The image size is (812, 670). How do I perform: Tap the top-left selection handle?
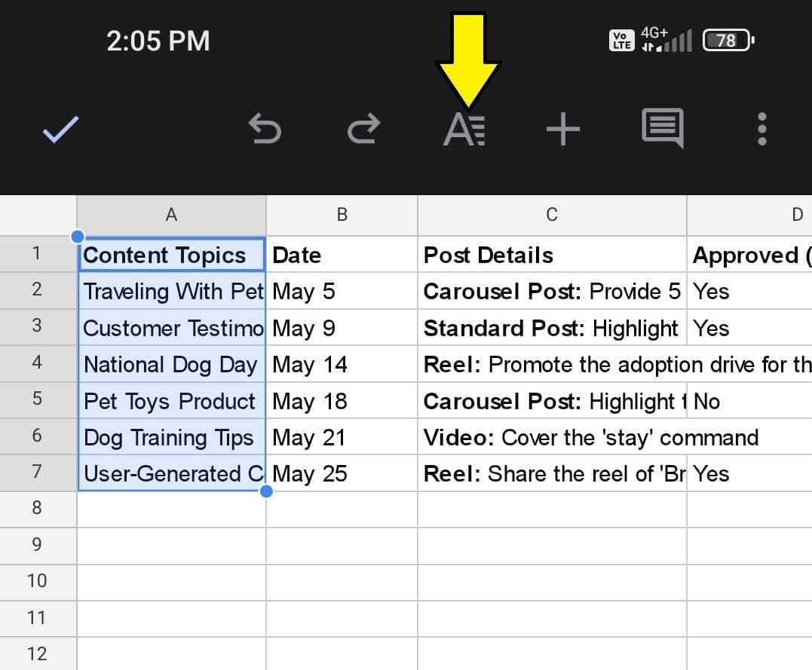[78, 237]
